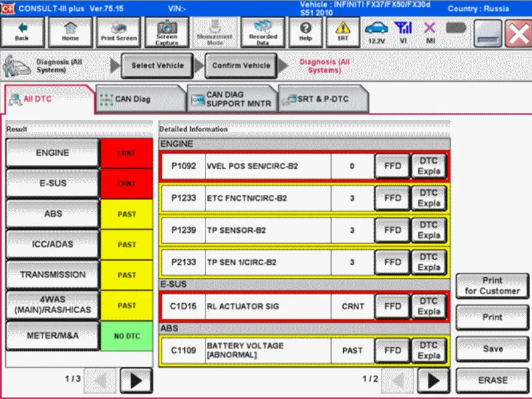Viewport: 532px width, 399px height.
Task: Open the CAN Diag tab
Action: pos(141,99)
